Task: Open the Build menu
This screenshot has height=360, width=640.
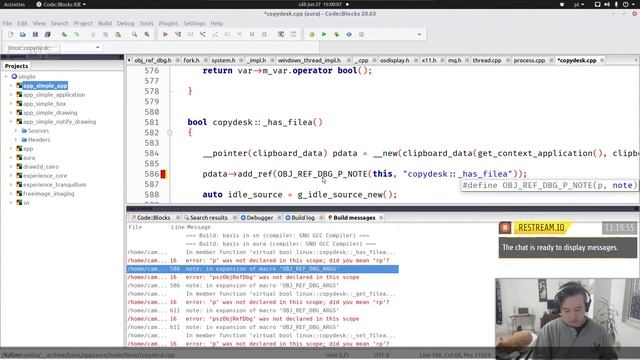Action: 105,23
